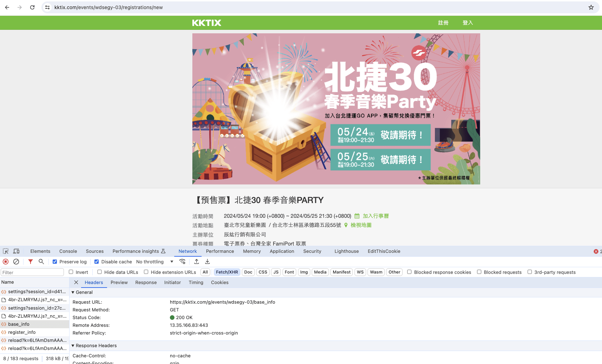Filter requests by CSS type
This screenshot has width=602, height=364.
point(263,272)
